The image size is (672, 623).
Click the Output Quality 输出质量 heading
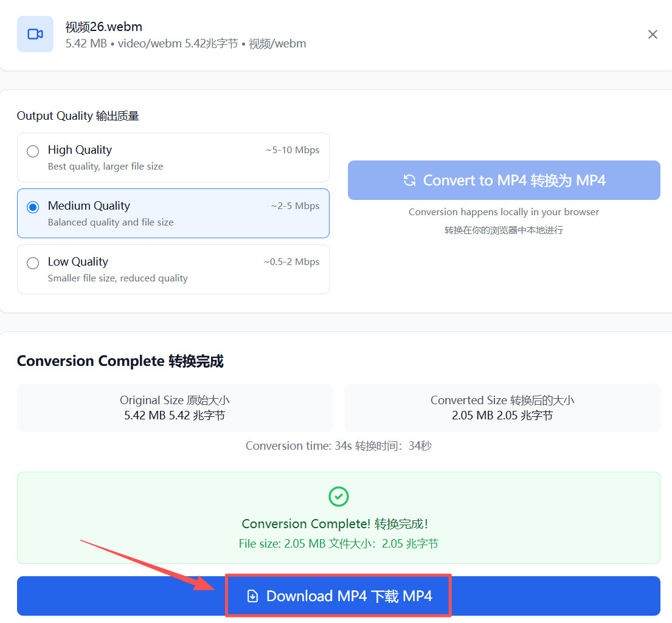[x=78, y=115]
